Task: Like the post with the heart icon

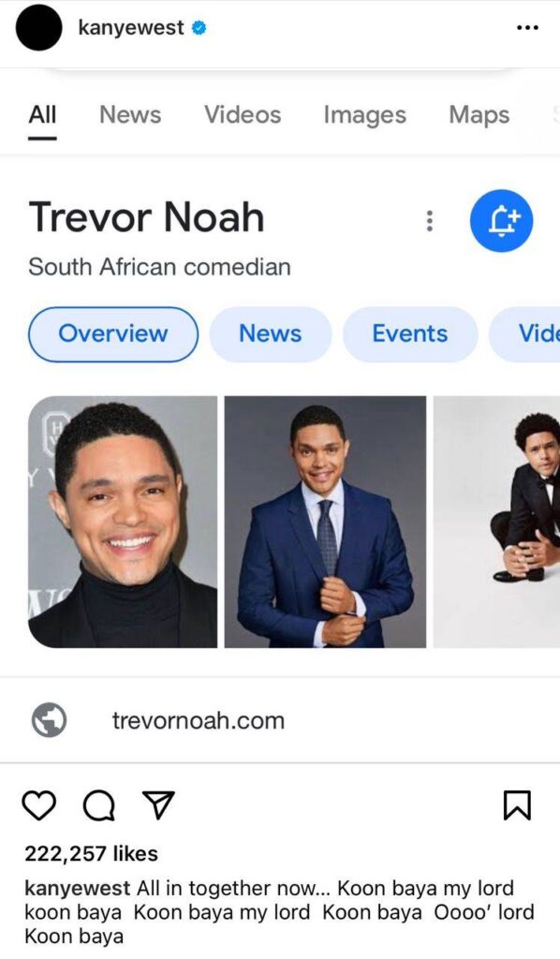Action: point(38,804)
